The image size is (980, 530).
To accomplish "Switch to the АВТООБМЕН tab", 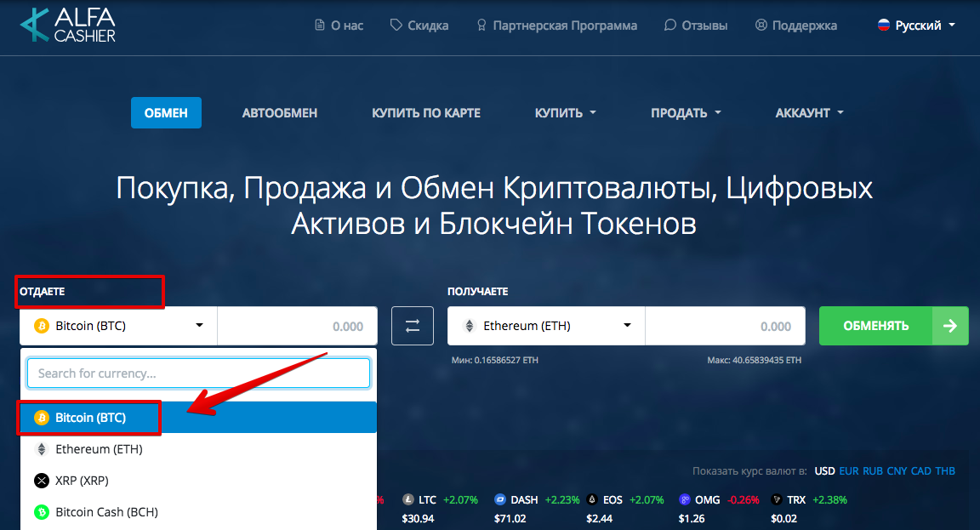I will pyautogui.click(x=280, y=113).
